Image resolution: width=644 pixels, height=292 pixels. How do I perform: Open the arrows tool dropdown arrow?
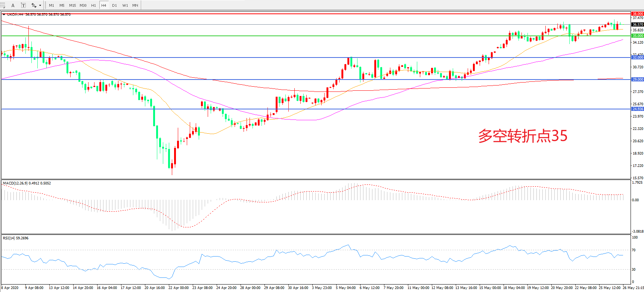(x=40, y=5)
